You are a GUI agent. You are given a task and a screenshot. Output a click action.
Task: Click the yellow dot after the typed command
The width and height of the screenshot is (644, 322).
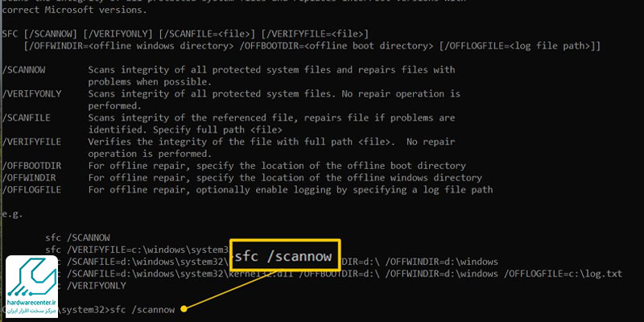tap(185, 308)
